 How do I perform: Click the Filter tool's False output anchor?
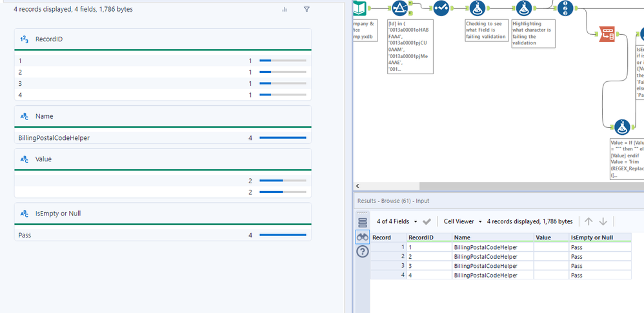[410, 13]
